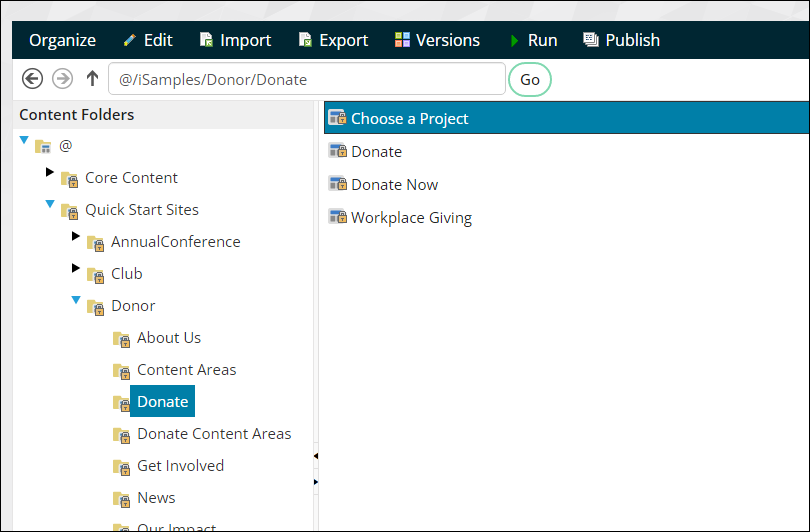Select the Core Content label
The height and width of the screenshot is (532, 810).
coord(131,177)
